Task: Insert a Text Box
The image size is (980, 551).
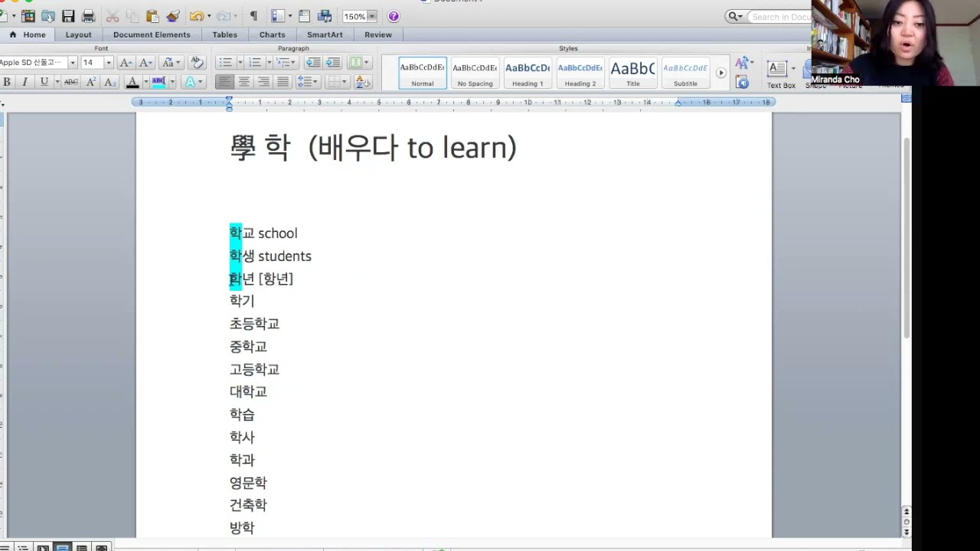Action: [781, 74]
